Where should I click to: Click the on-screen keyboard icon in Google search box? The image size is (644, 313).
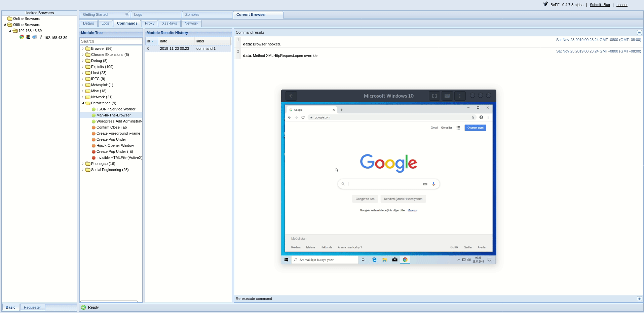click(x=425, y=184)
